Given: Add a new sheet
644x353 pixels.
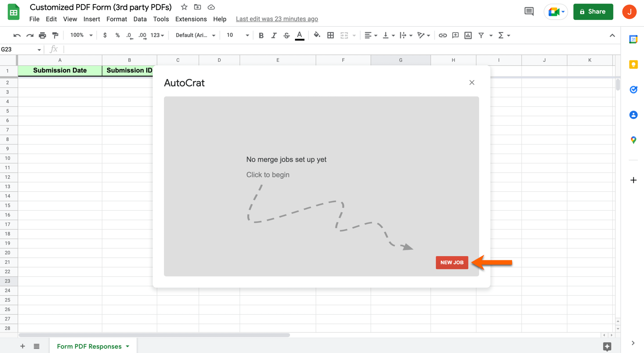Looking at the screenshot, I should (x=23, y=346).
